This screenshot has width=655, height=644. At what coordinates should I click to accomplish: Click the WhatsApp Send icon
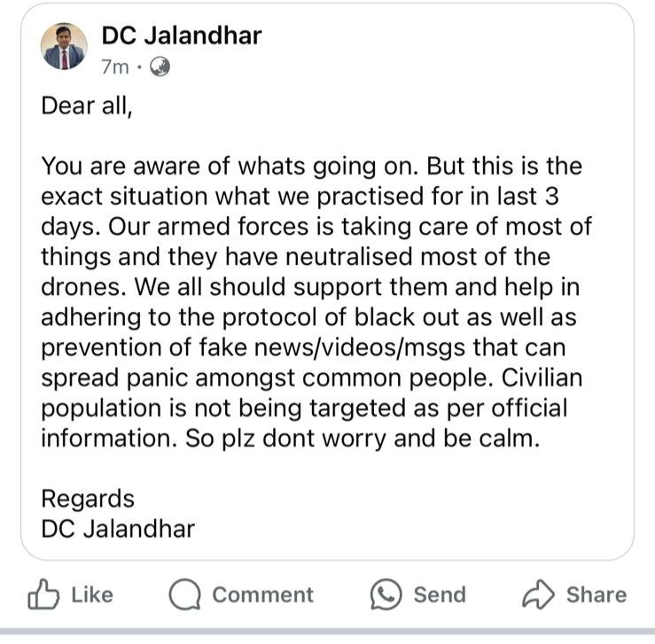point(386,594)
